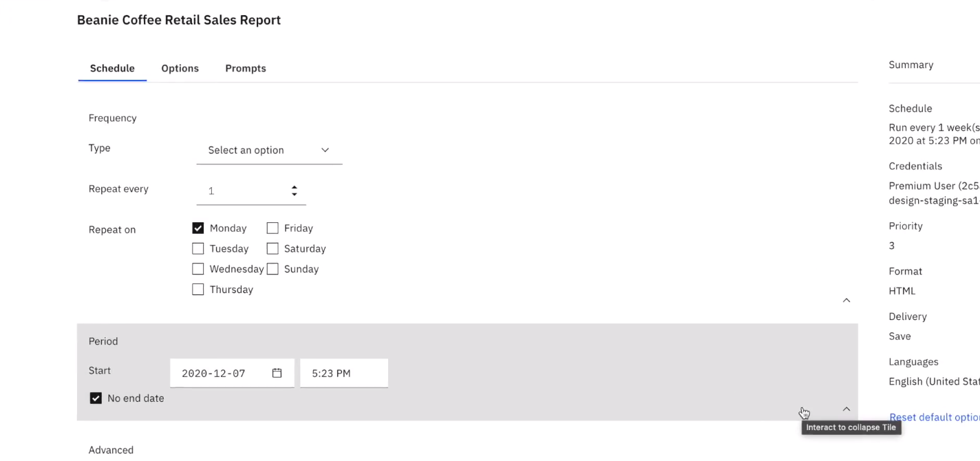Check the Wednesday checkbox
This screenshot has height=461, width=980.
(198, 269)
